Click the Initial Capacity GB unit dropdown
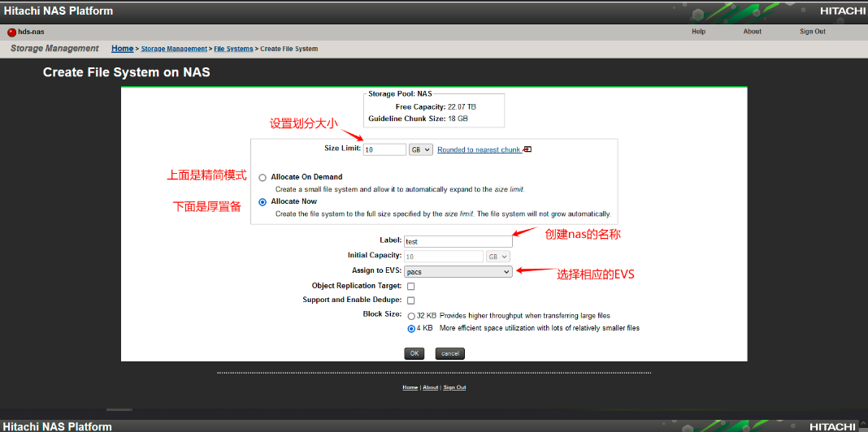 point(497,257)
